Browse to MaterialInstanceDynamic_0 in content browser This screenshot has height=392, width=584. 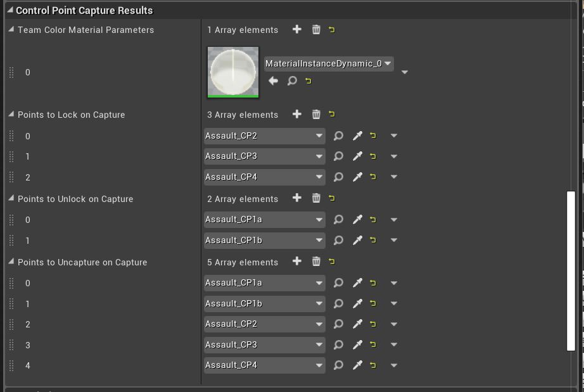tap(292, 80)
